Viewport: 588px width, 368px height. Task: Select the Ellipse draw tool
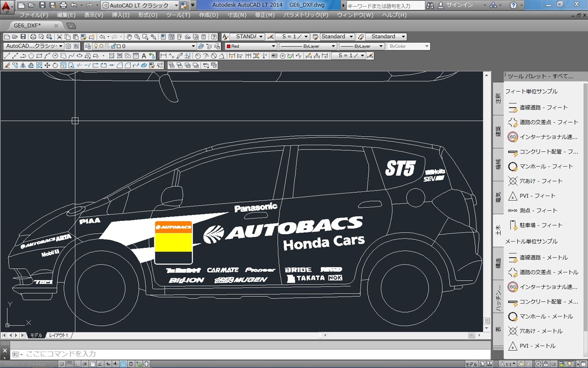pos(79,56)
